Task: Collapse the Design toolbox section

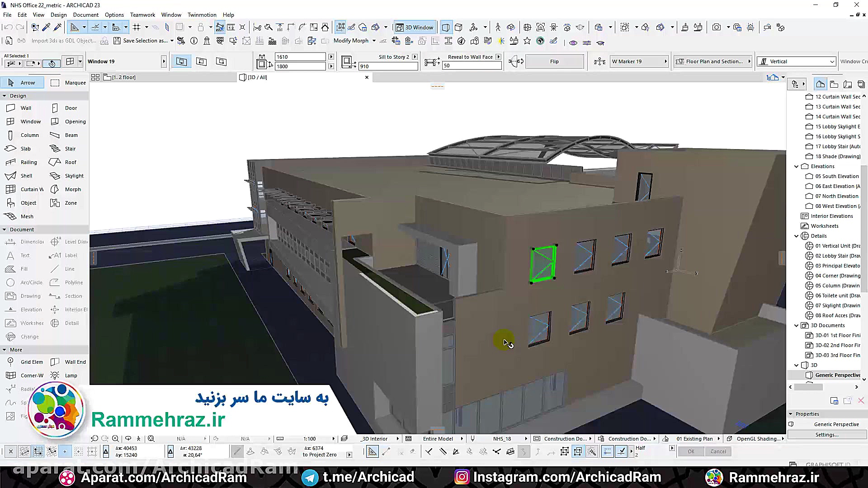Action: [5, 96]
